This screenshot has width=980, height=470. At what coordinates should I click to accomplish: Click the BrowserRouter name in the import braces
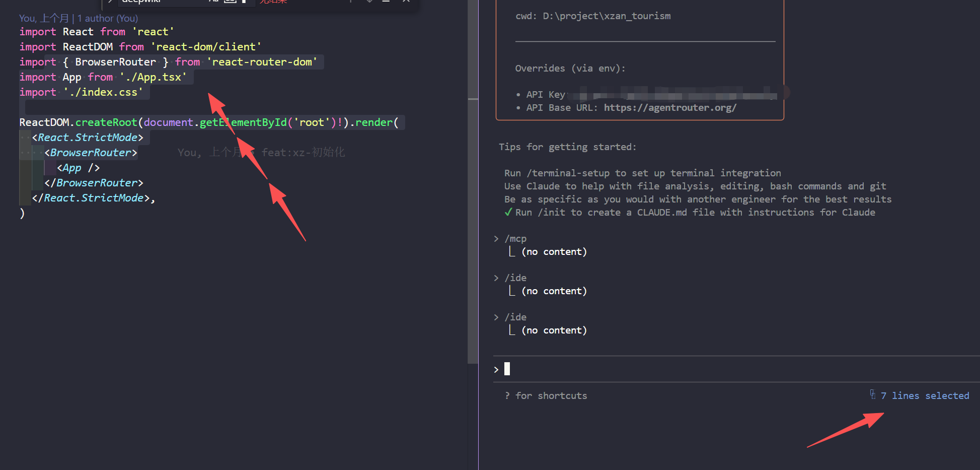coord(115,61)
